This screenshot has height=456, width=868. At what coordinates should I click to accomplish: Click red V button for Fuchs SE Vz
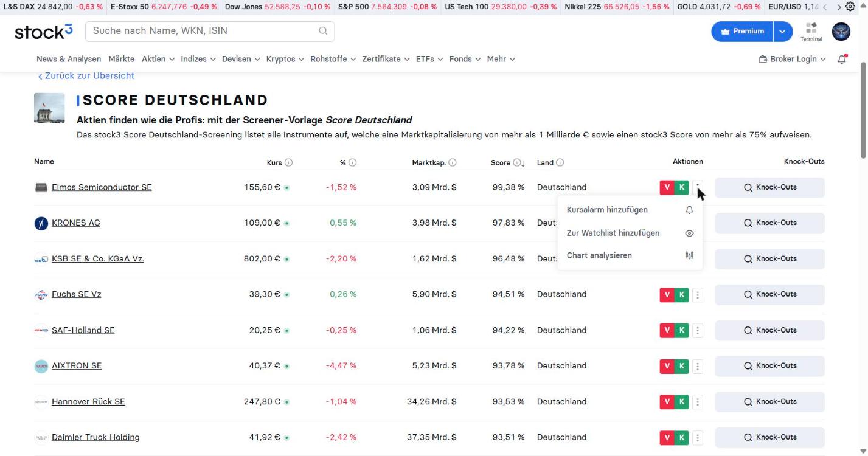coord(667,295)
